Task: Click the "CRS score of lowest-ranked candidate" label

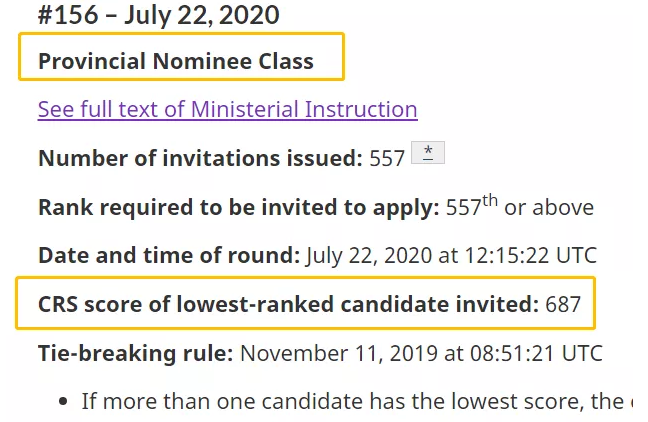Action: click(288, 304)
